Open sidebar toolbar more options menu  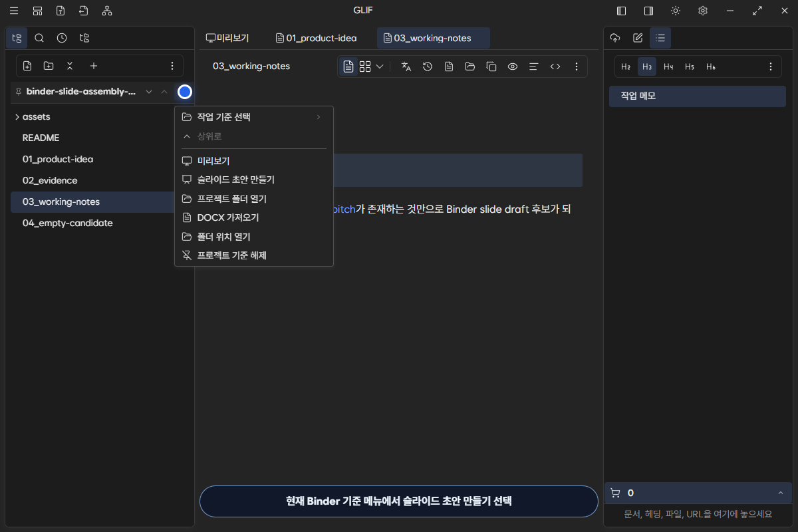point(172,66)
